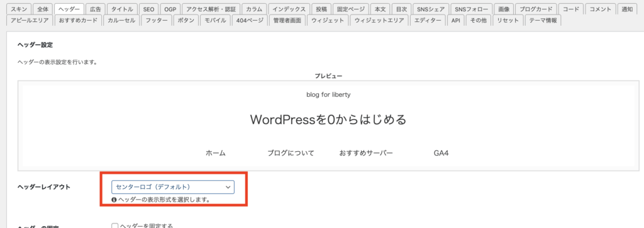Screen dimensions: 644x228
Task: Click the blog for liberty tagline text
Action: [328, 94]
